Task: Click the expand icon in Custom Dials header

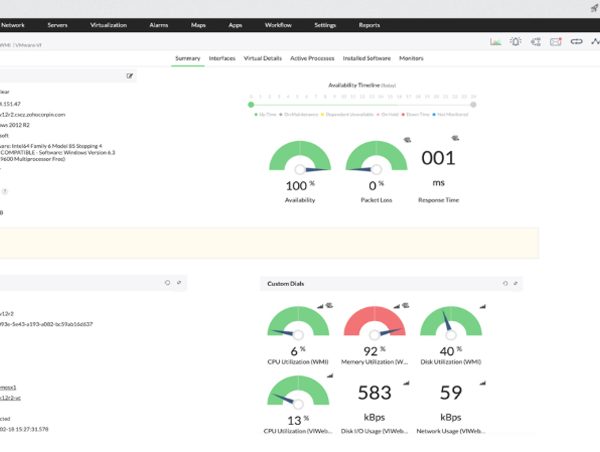Action: [515, 284]
